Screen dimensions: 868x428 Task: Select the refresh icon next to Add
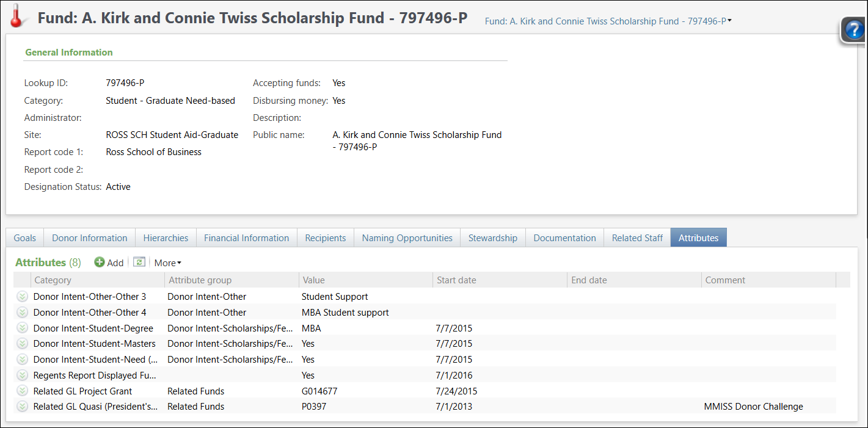[x=139, y=262]
